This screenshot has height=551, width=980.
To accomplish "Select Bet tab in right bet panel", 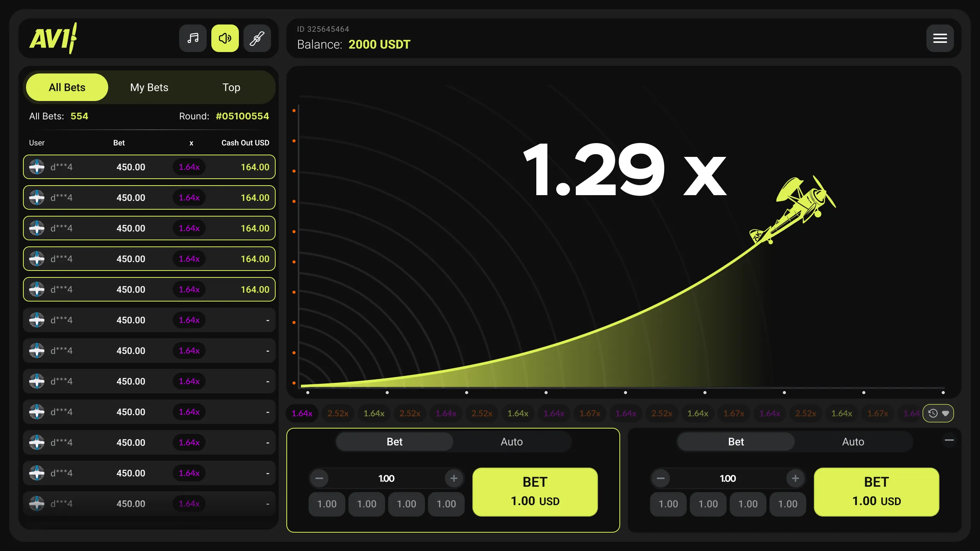I will (736, 442).
